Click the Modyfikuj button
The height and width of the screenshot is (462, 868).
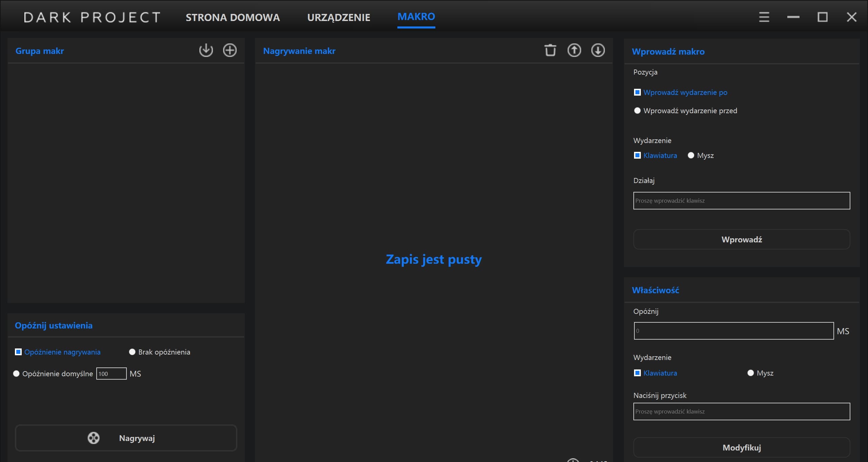[742, 447]
